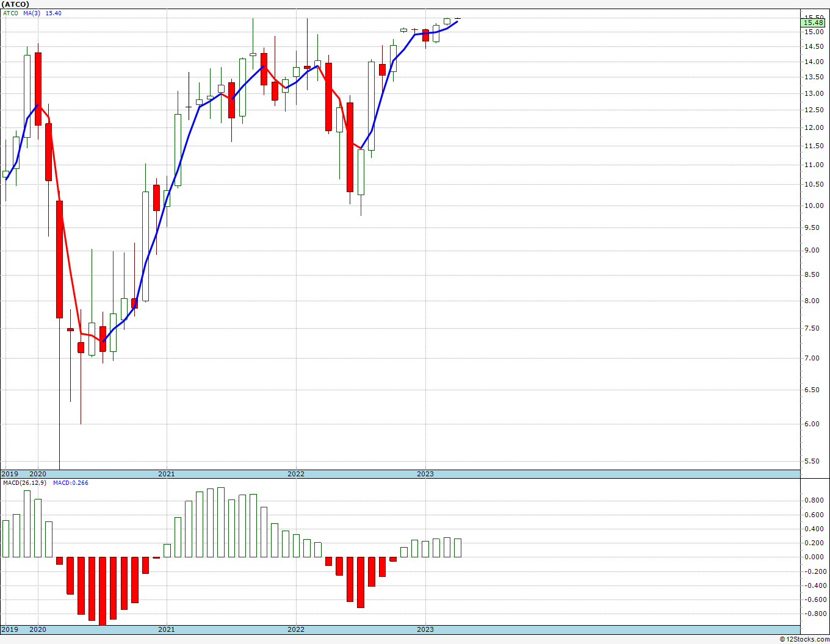The height and width of the screenshot is (644, 830).
Task: Click the 0.800 MACD axis label
Action: (815, 500)
